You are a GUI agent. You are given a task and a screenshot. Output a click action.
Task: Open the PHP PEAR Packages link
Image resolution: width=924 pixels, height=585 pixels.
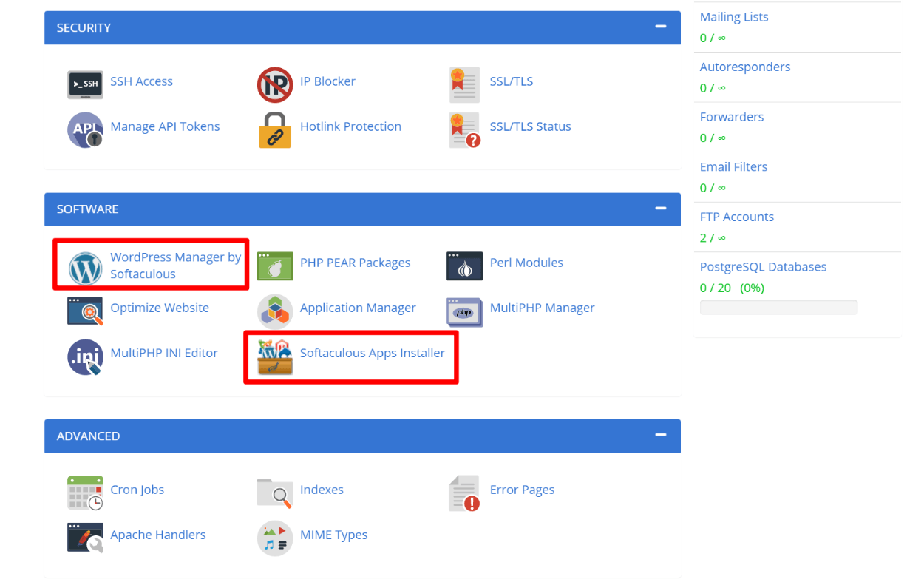tap(355, 263)
